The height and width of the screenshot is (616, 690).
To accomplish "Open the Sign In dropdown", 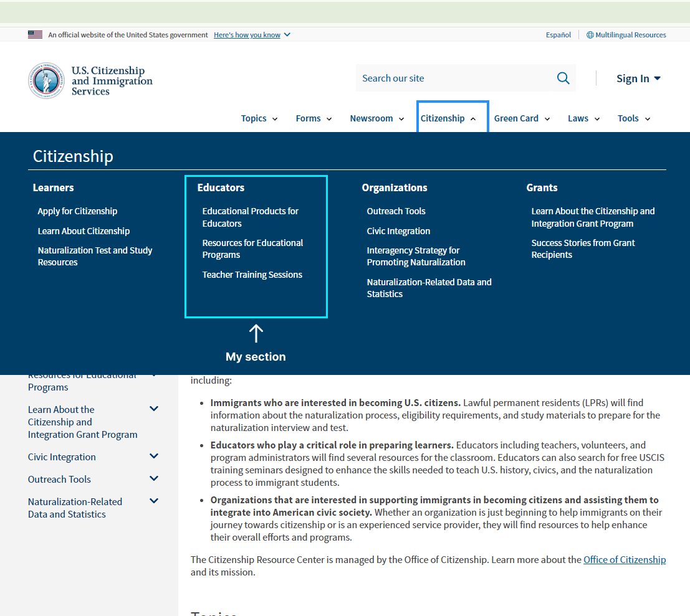I will pos(638,78).
